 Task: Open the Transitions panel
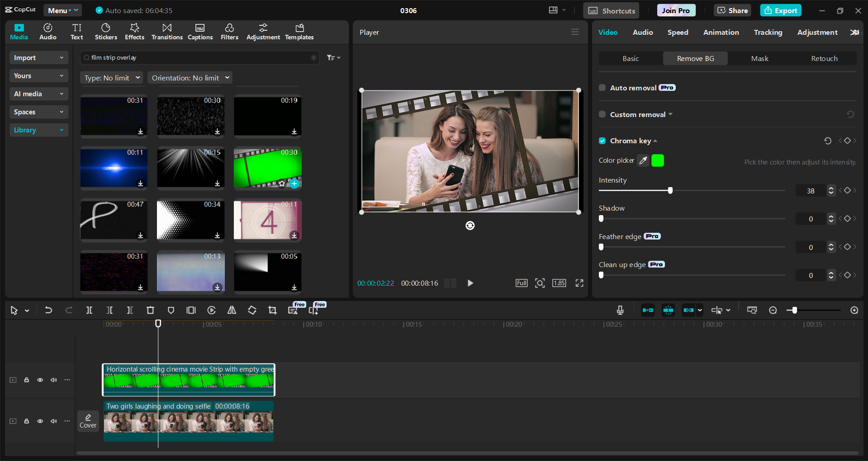tap(166, 31)
